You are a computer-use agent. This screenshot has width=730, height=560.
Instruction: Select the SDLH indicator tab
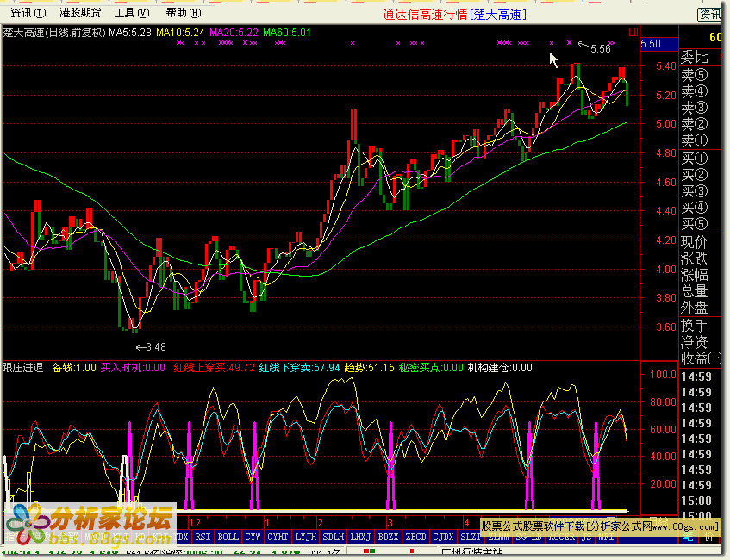pyautogui.click(x=334, y=537)
